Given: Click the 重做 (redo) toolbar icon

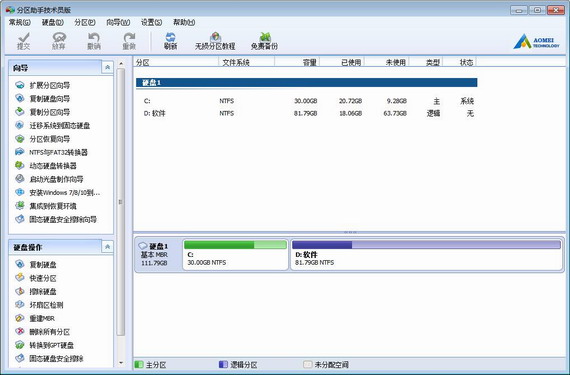Looking at the screenshot, I should click(x=129, y=41).
